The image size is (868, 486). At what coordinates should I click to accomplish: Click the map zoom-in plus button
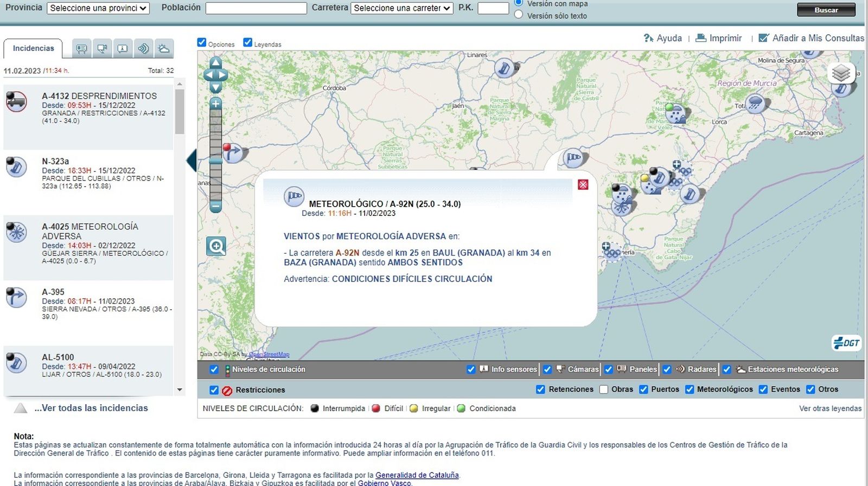click(215, 104)
